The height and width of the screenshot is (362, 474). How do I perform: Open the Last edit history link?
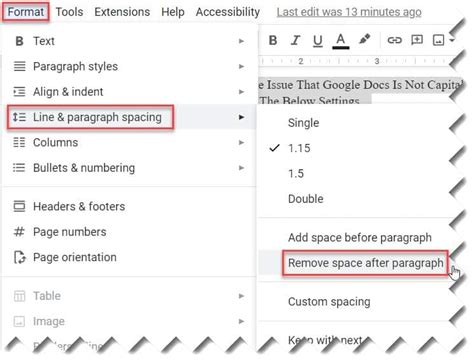(349, 12)
